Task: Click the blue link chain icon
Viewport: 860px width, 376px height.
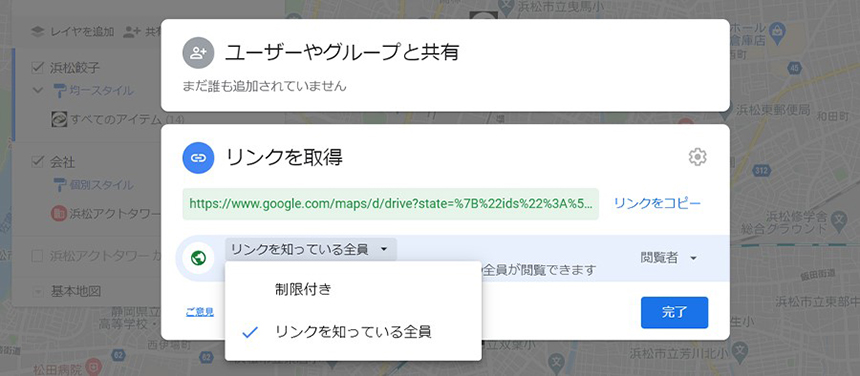Action: tap(198, 158)
